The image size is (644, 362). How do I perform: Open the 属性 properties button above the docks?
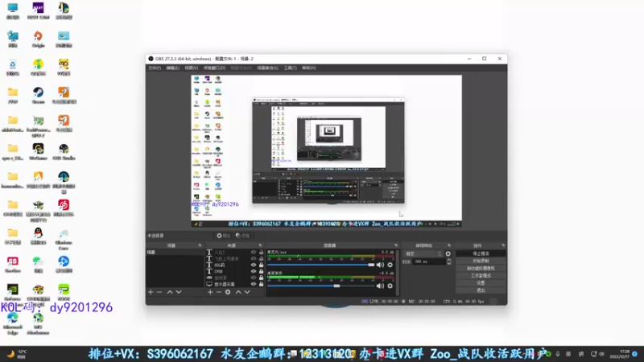[224, 236]
